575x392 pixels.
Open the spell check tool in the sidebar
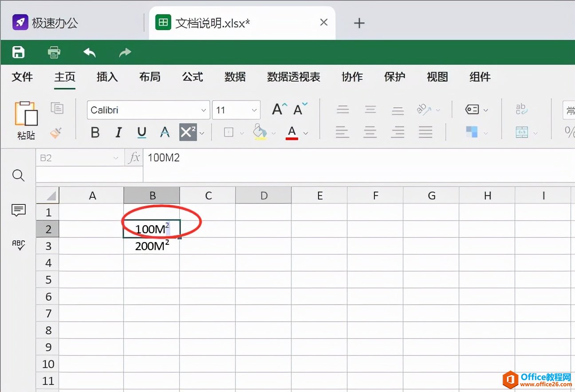tap(18, 245)
